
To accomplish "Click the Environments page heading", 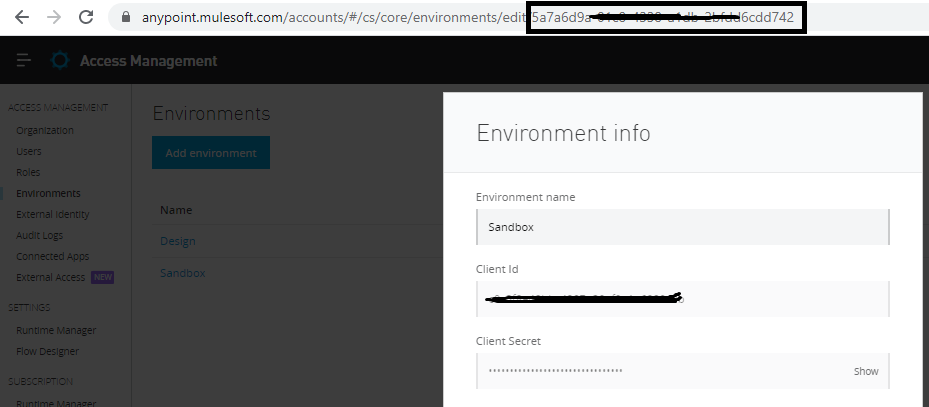I will click(x=211, y=114).
